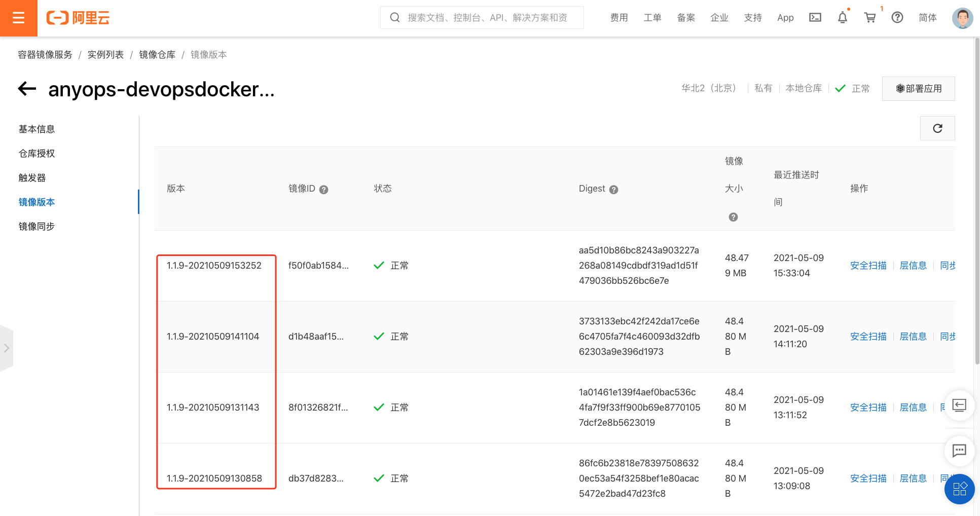The height and width of the screenshot is (516, 980).
Task: Select 镜像版本 in the sidebar
Action: pyautogui.click(x=37, y=202)
